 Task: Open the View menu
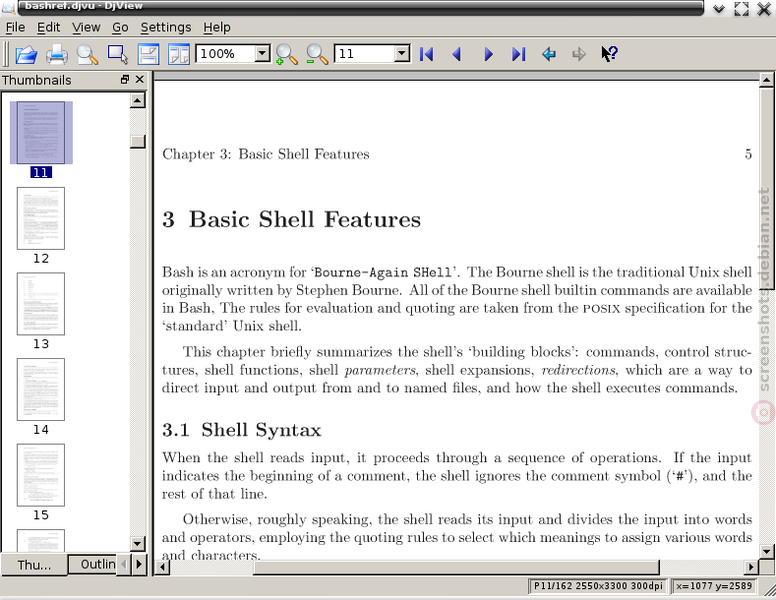[86, 27]
